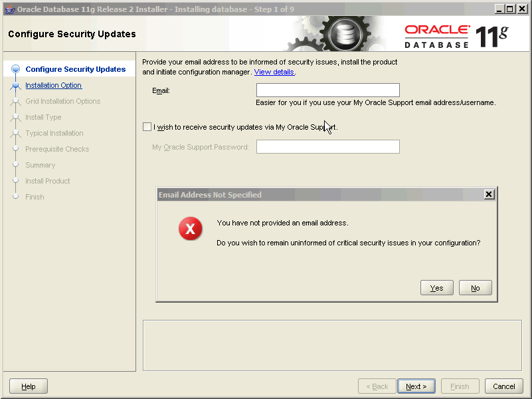
Task: Tick the receive security updates checkbox
Action: (147, 126)
